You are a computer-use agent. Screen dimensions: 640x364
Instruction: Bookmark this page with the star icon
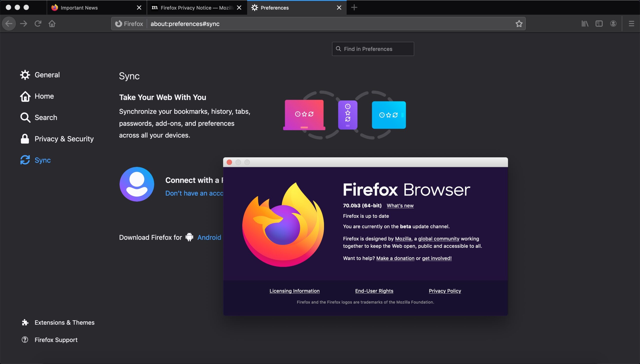(x=519, y=24)
